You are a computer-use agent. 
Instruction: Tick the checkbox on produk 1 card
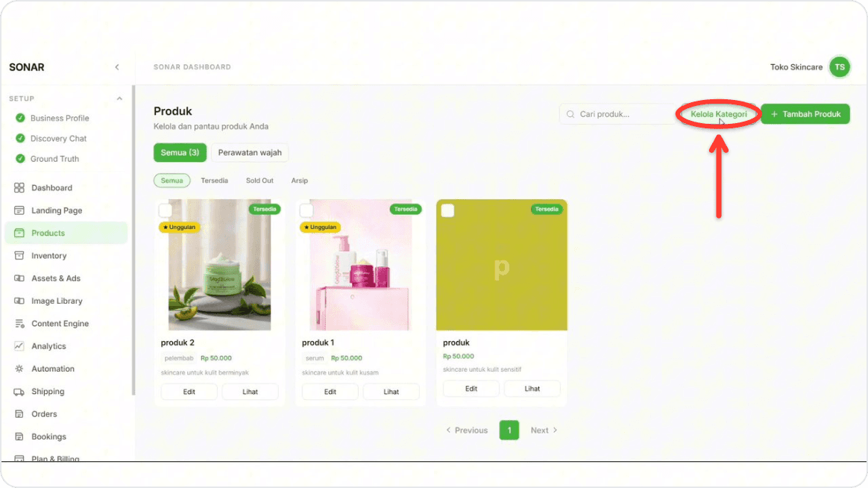point(306,210)
